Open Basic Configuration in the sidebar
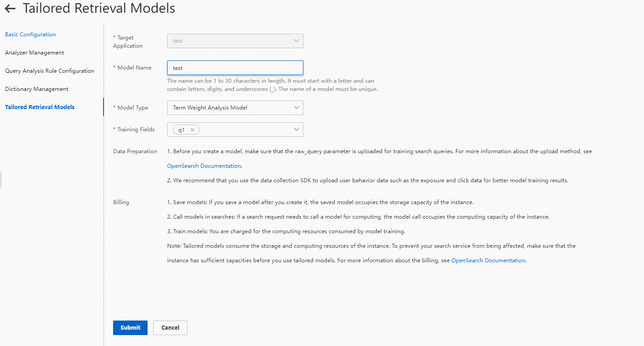 [30, 35]
